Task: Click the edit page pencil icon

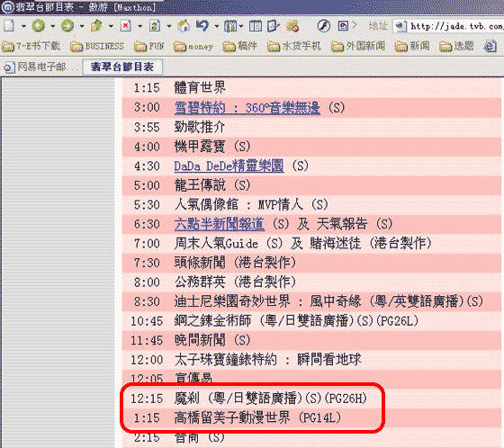Action: click(274, 26)
